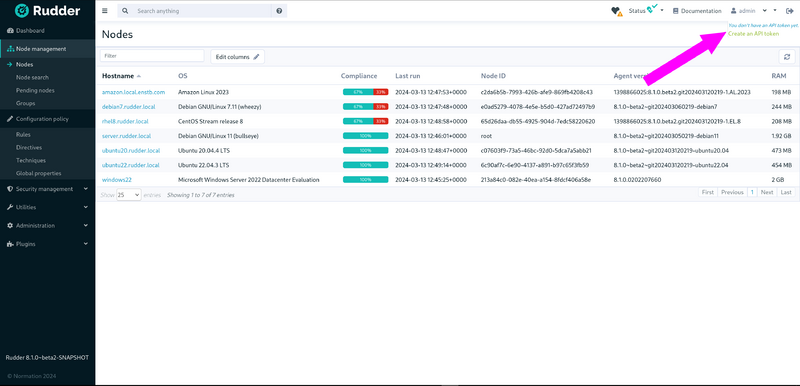This screenshot has height=386, width=800.
Task: Toggle the hamburger sidebar menu icon
Action: click(x=105, y=11)
